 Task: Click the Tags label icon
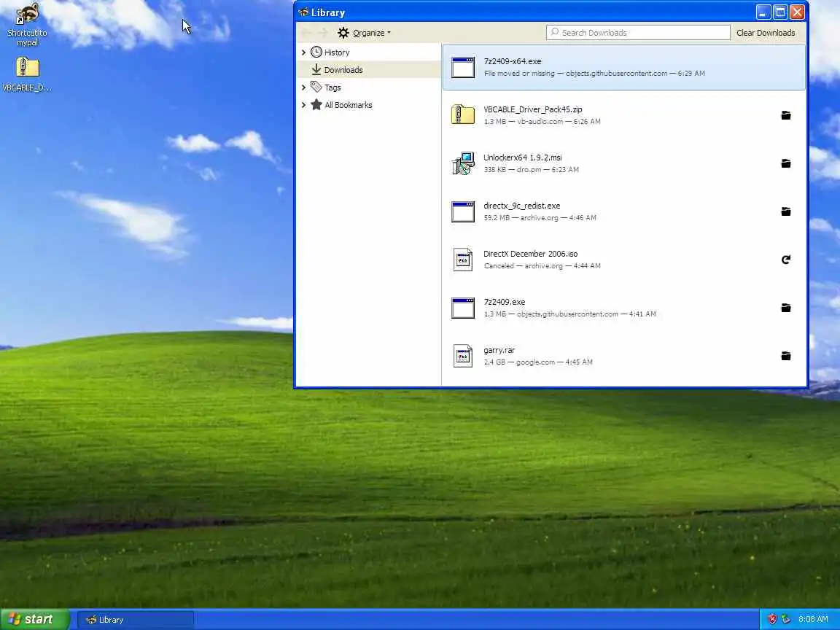click(x=316, y=87)
